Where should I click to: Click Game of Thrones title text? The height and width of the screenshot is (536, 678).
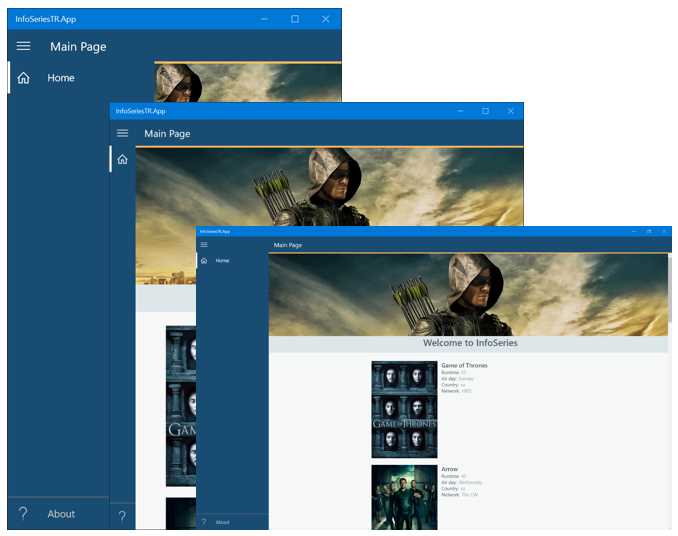(464, 365)
